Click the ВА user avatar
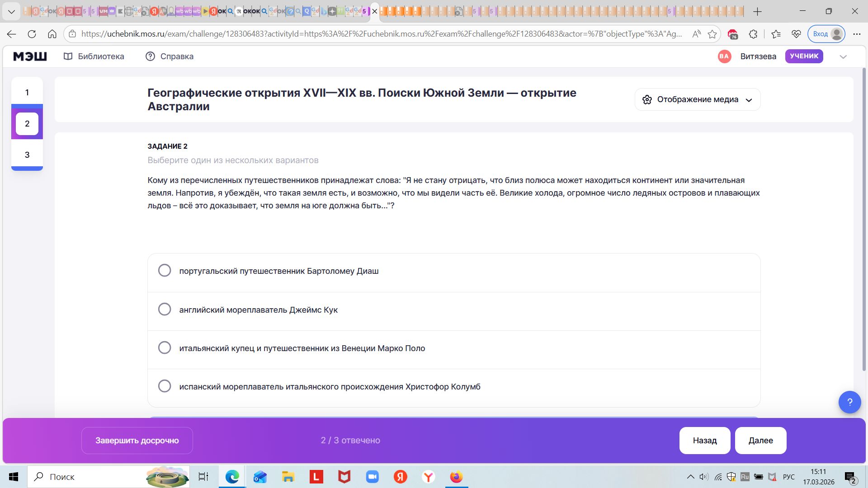 724,56
